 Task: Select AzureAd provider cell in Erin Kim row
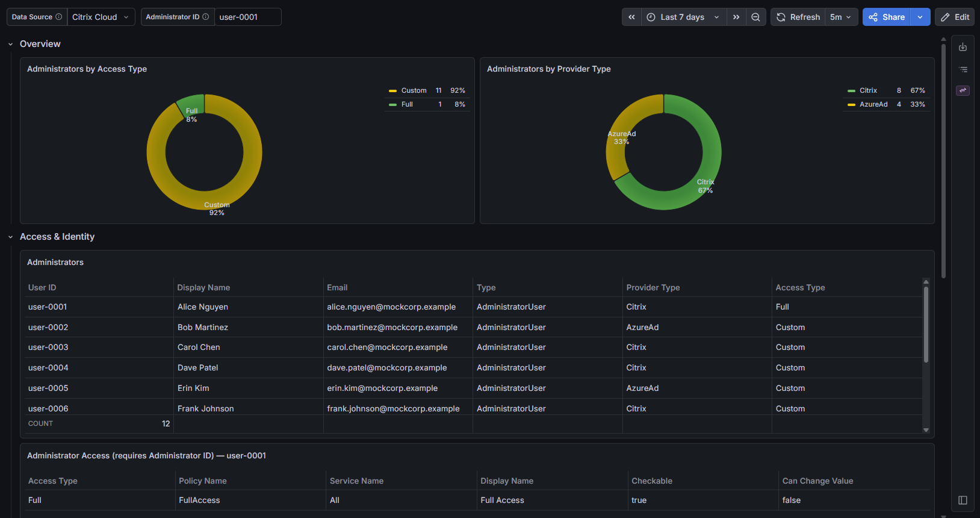click(x=697, y=388)
